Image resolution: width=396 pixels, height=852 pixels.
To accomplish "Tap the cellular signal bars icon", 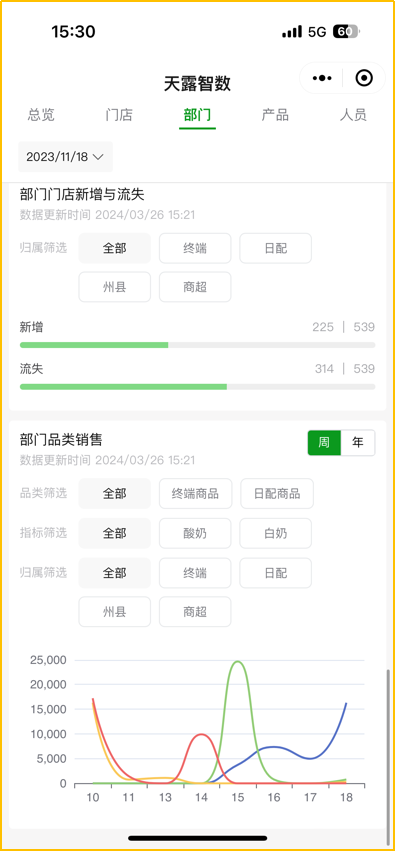I will [x=292, y=32].
